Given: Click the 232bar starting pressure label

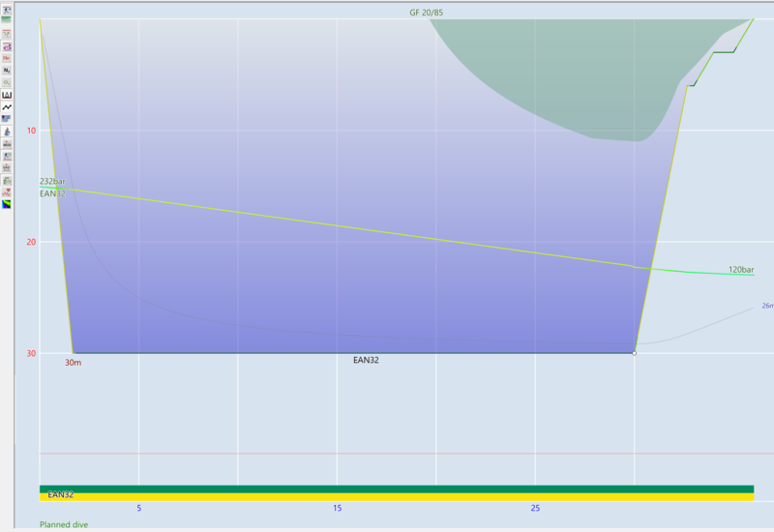Looking at the screenshot, I should (x=52, y=182).
